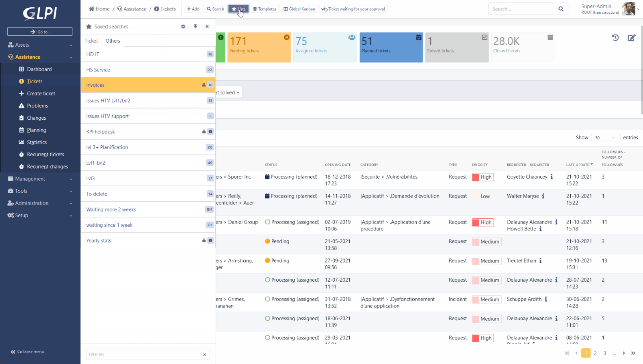Screen dimensions: 643x364
Task: Clear the filter list field
Action: 204,354
